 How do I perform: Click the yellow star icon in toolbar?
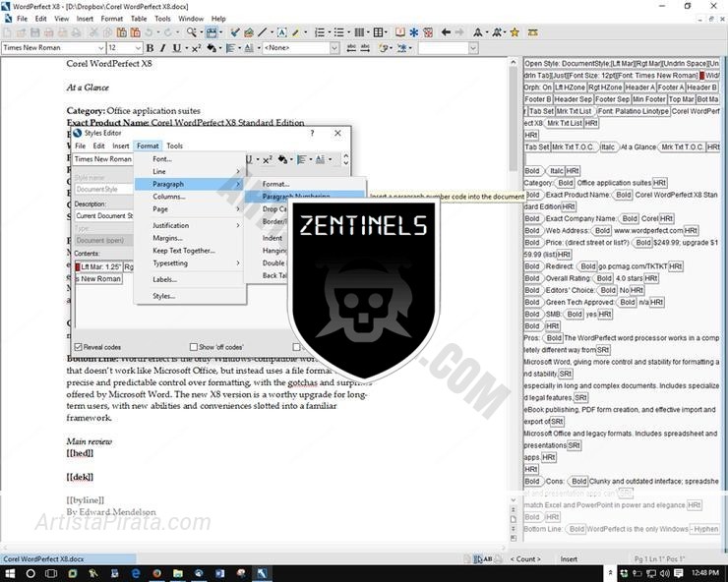click(515, 32)
